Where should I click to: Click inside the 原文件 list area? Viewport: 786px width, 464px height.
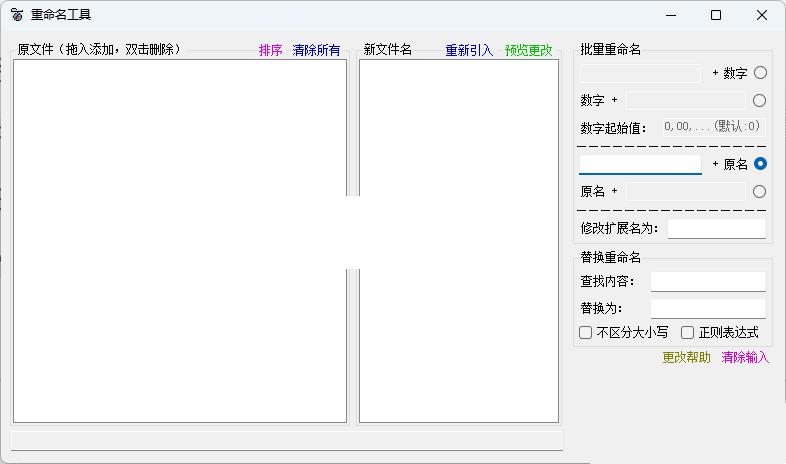180,240
